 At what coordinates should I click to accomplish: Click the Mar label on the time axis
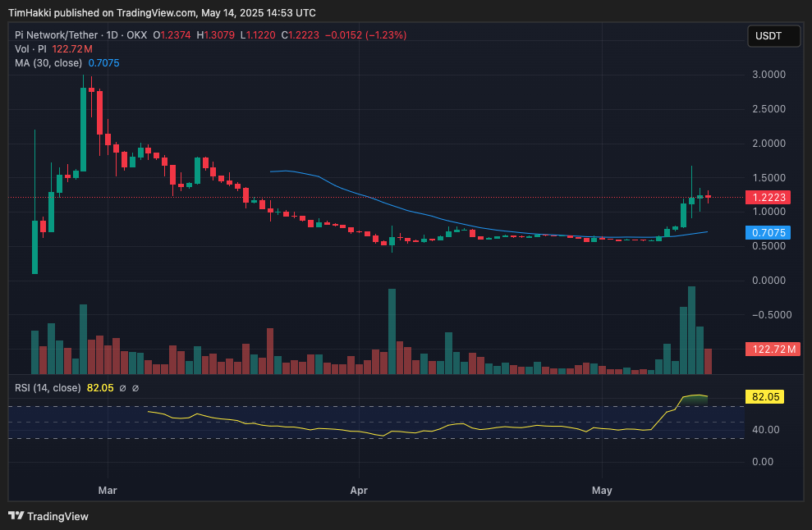108,490
